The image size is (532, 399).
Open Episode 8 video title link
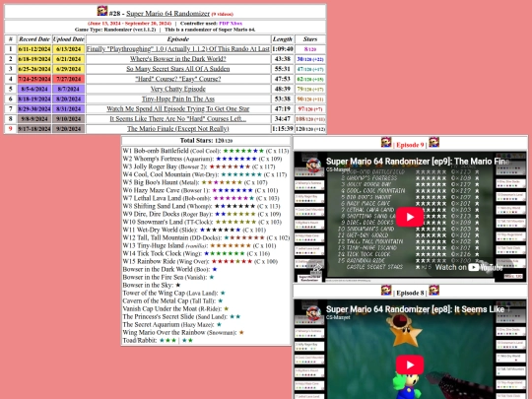click(418, 309)
